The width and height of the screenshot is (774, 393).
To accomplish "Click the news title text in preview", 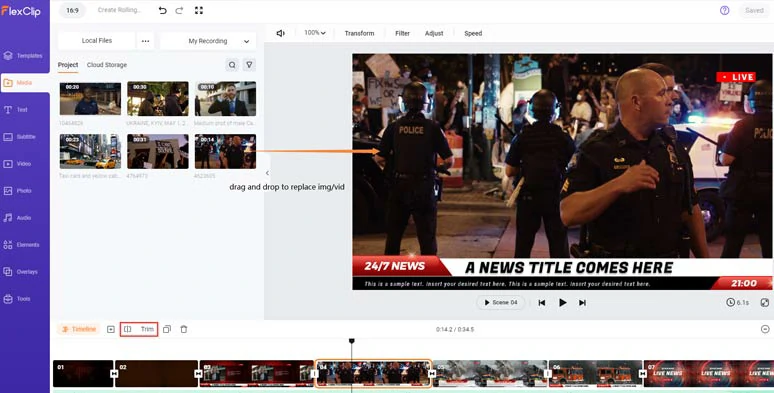I will tap(569, 268).
